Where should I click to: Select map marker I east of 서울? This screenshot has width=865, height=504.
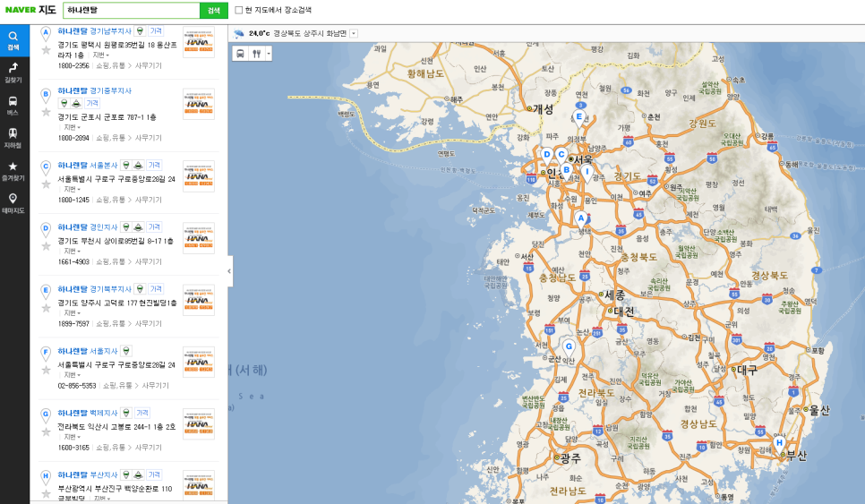[x=587, y=173]
